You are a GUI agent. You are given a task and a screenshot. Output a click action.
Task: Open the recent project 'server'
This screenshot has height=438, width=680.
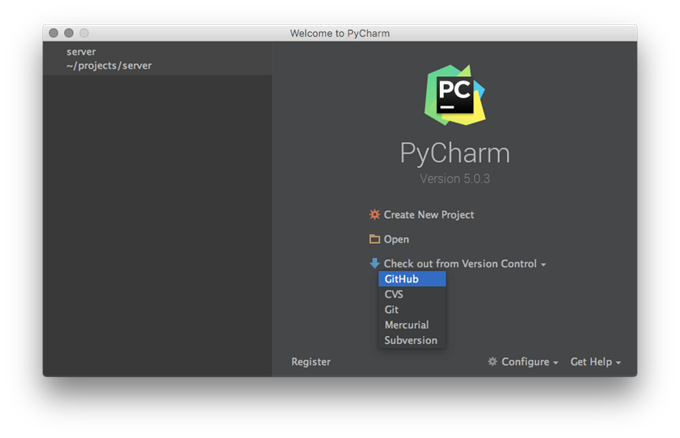(x=157, y=59)
